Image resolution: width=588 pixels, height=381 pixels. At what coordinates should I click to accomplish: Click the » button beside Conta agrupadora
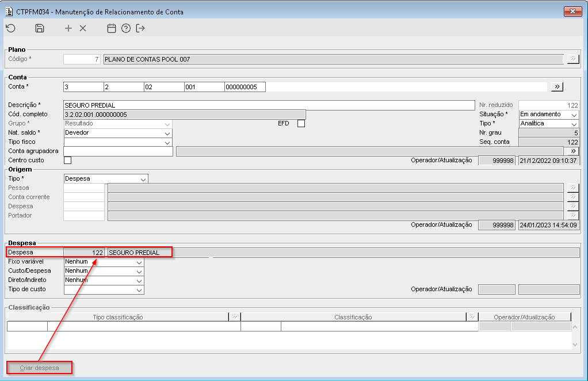[573, 151]
